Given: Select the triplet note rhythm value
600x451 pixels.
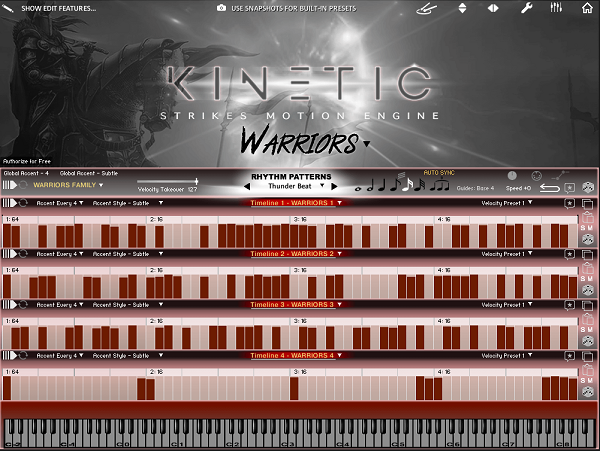Looking at the screenshot, I should pyautogui.click(x=439, y=185).
